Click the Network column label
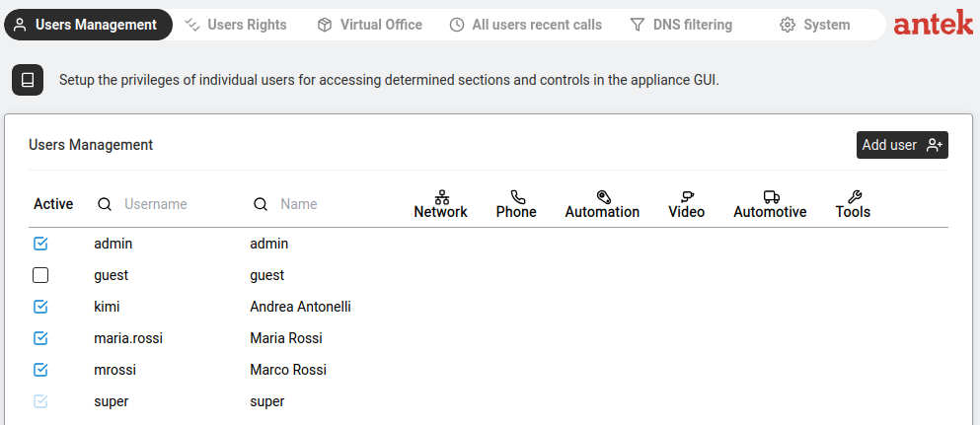 click(x=440, y=212)
